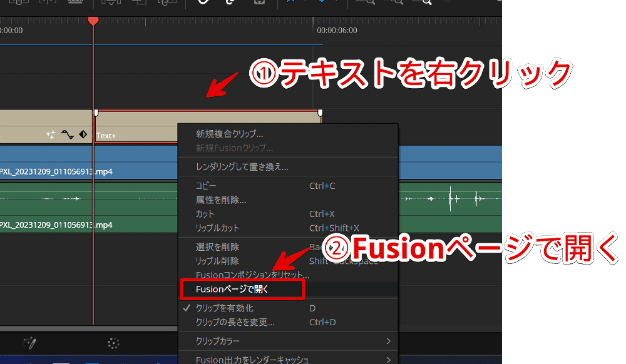Select レンダリングして置き換え... in the menu
626x364 pixels.
242,167
